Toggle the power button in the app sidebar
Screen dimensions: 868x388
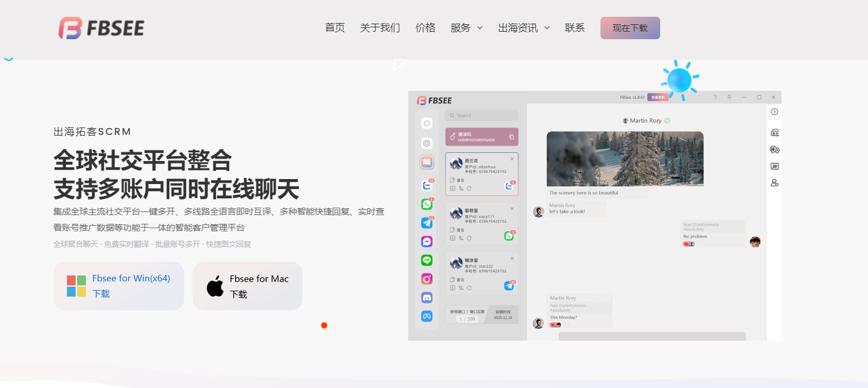(x=427, y=123)
